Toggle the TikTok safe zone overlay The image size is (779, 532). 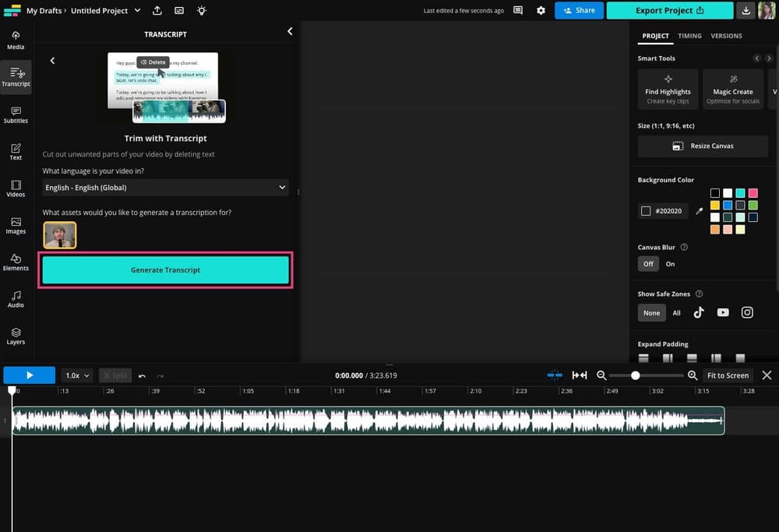tap(699, 312)
